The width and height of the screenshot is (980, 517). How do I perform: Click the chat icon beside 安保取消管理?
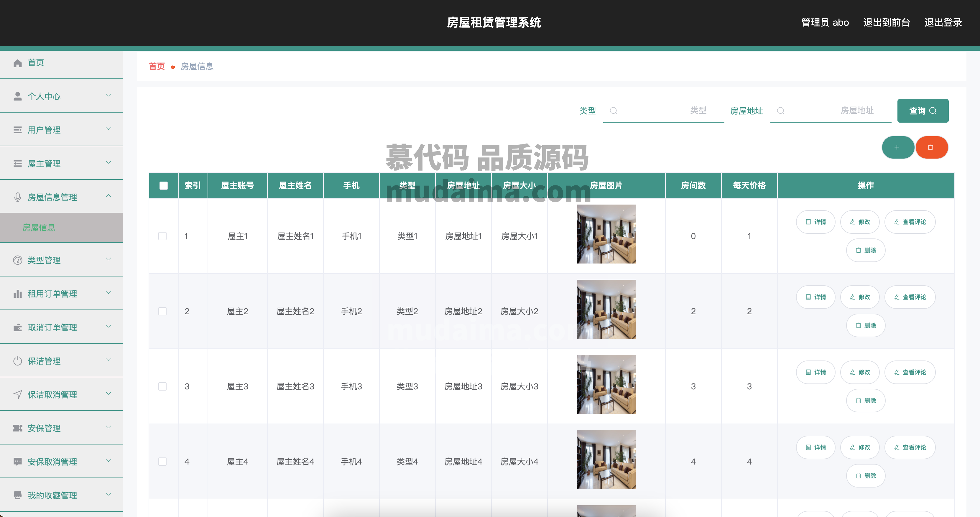17,462
